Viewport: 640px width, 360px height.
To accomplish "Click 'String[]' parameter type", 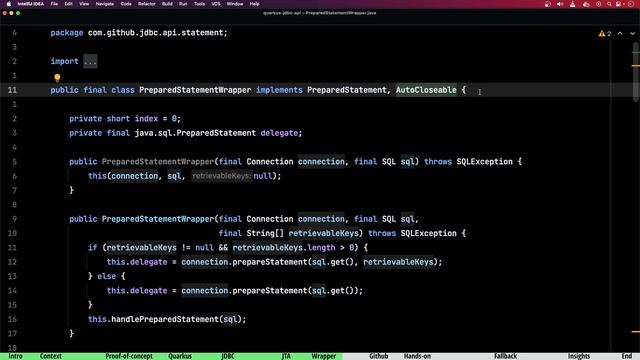I will coord(265,233).
